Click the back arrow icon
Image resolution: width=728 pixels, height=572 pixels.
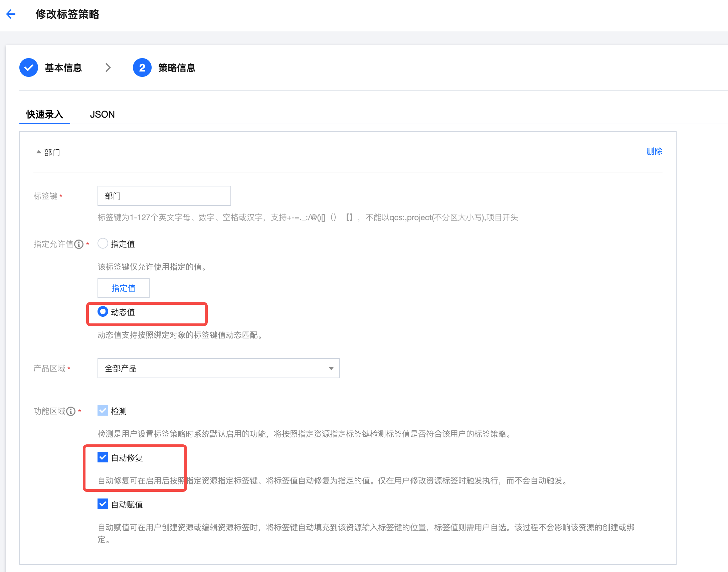point(11,14)
